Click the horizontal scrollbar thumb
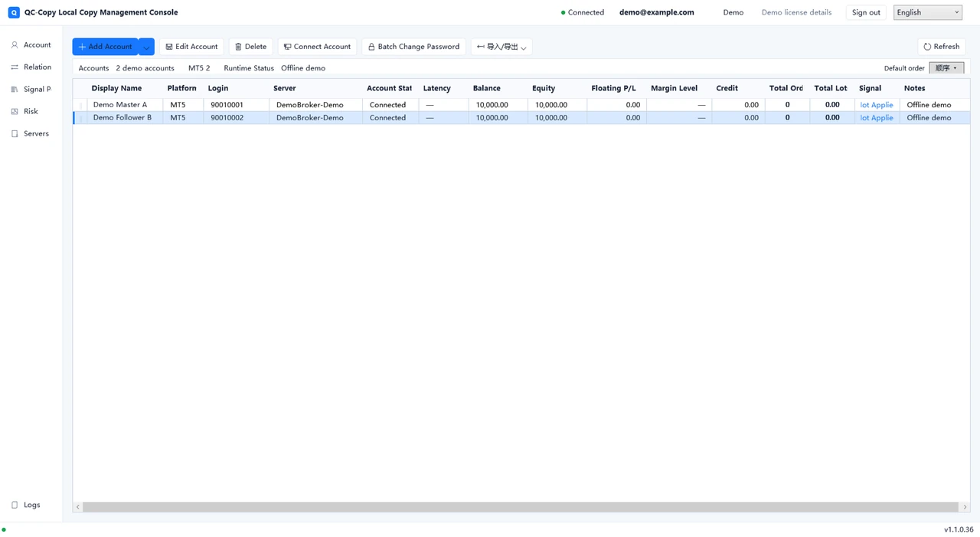Viewport: 980px width, 537px height. click(x=521, y=507)
